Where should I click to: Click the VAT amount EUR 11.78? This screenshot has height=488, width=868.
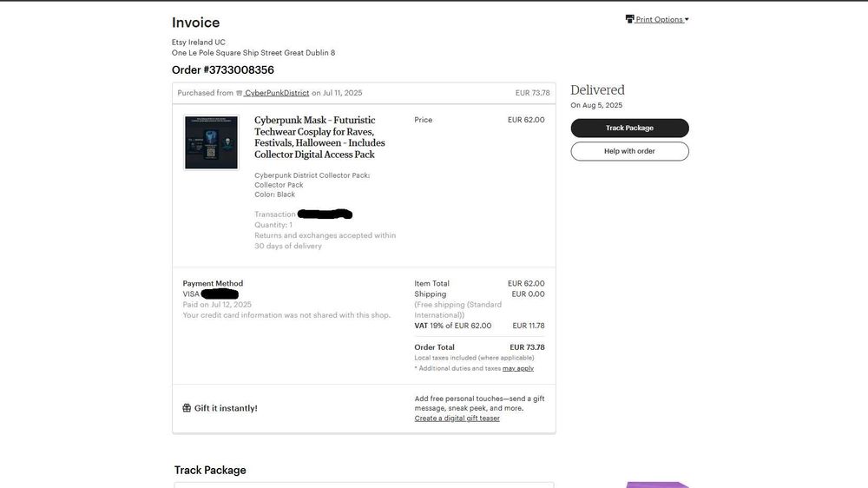tap(528, 326)
